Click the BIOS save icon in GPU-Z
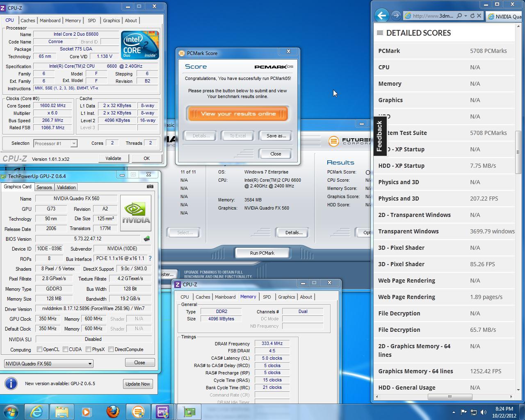525x420 pixels. coord(147,238)
